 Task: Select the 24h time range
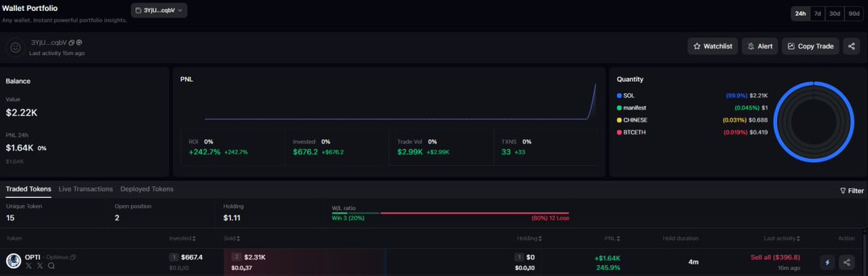pos(801,14)
